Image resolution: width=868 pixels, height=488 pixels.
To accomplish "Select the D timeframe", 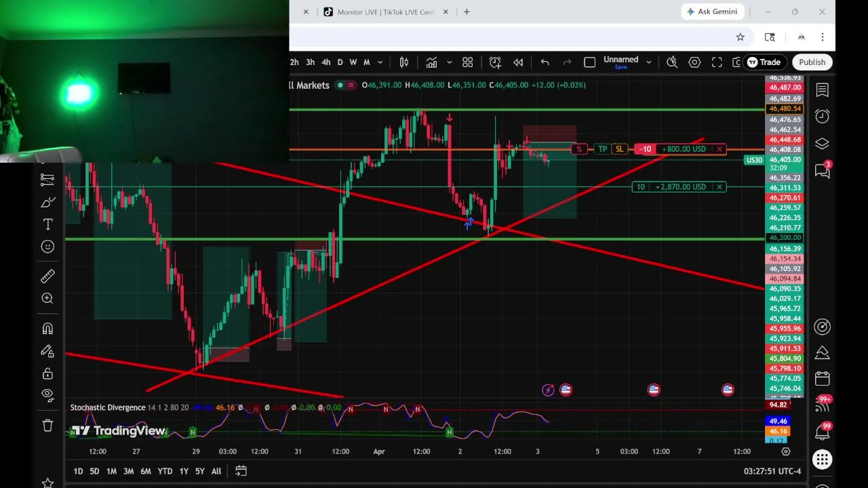I will (340, 62).
